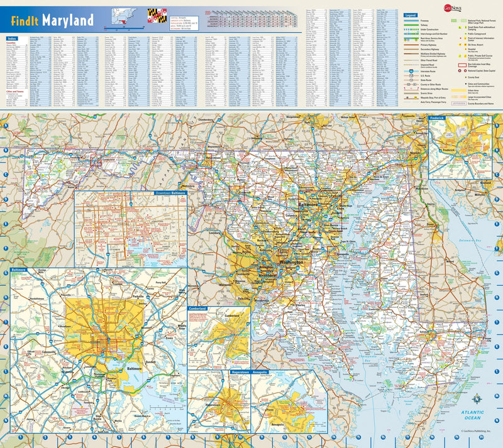Click the ATLANTIC OCEAN label
The width and height of the screenshot is (503, 448).
point(473,415)
